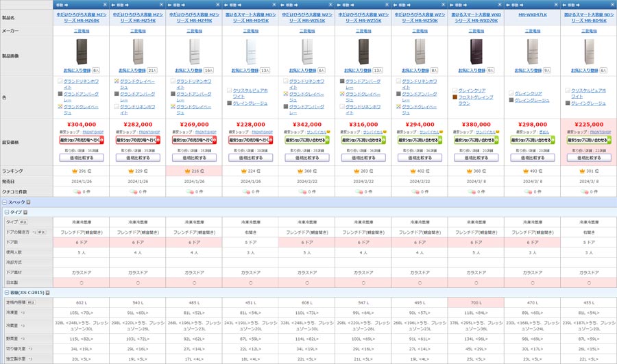Image resolution: width=617 pixels, height=364 pixels.
Task: Select グランドアンバーグレー swatch under MR-MZ54K
Action: tap(117, 94)
